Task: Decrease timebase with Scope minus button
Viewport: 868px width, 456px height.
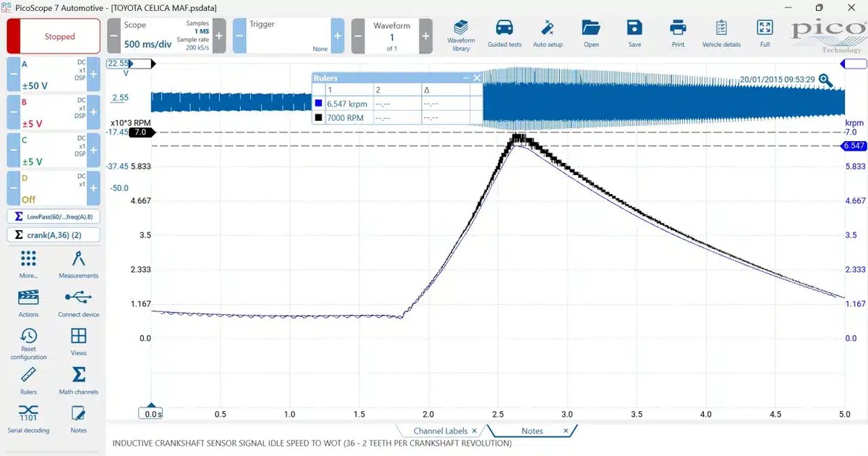Action: [114, 36]
